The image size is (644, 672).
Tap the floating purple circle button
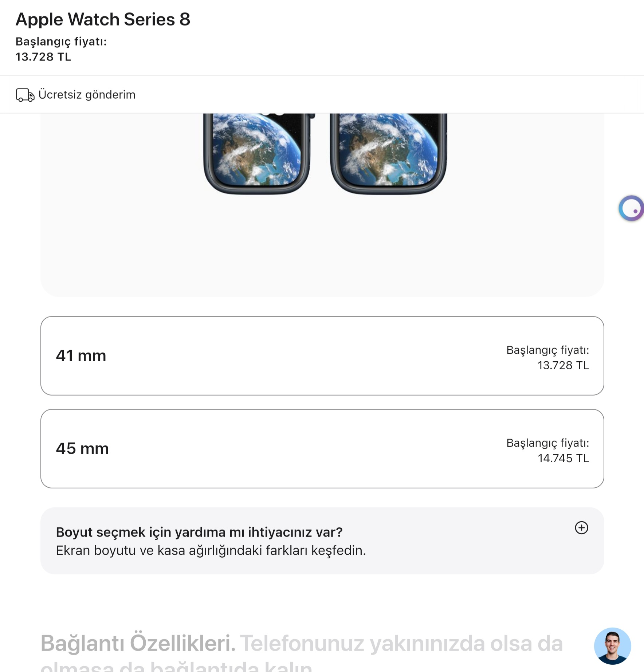631,208
